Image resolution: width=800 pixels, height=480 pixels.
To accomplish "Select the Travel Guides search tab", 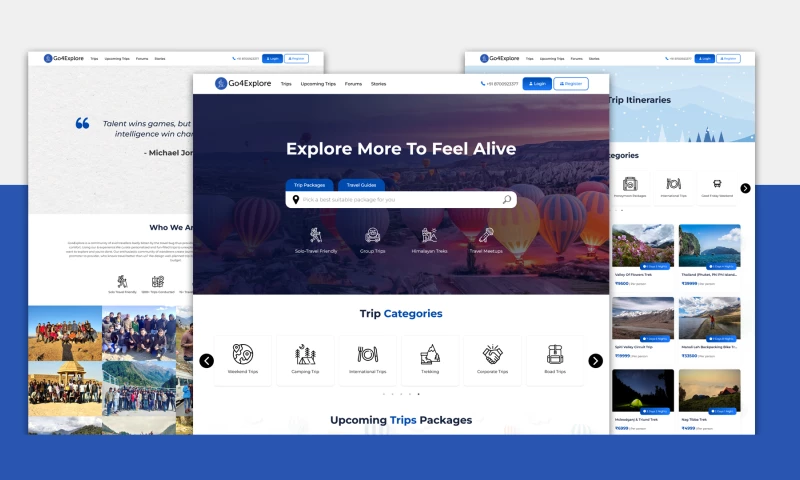I will coord(361,185).
